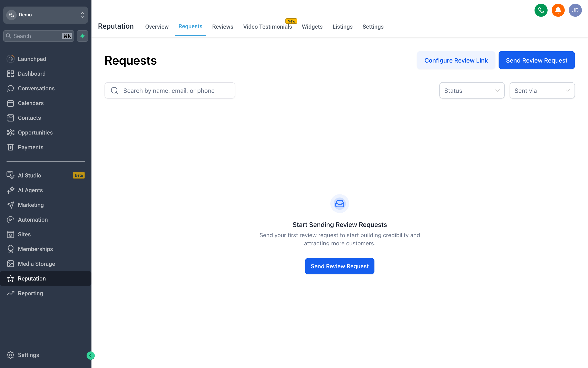
Task: Click the Conversations chat bubble icon
Action: (10, 88)
